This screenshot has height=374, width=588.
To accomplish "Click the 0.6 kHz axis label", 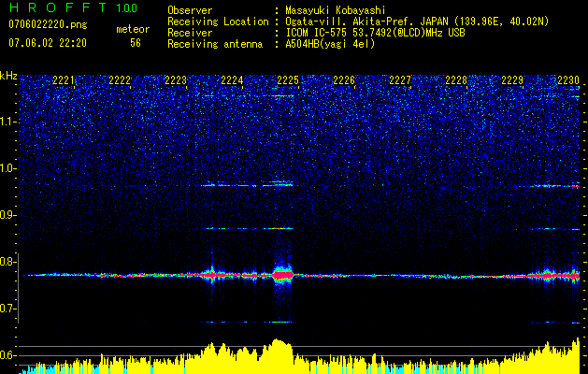I will coord(8,355).
